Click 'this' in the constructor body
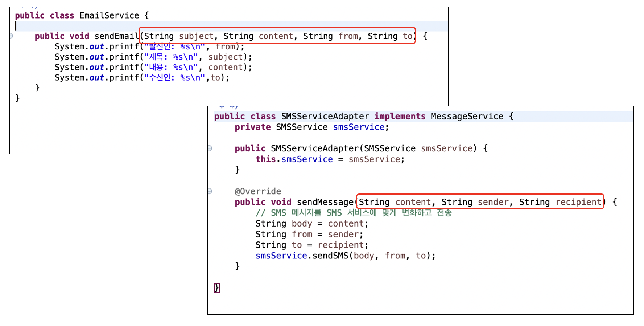Image resolution: width=644 pixels, height=326 pixels. (265, 159)
